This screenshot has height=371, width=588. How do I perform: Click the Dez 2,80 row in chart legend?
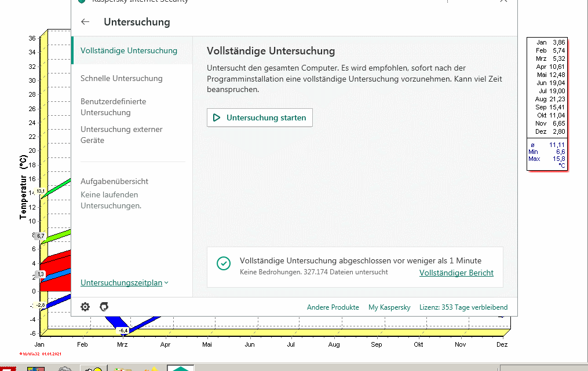550,131
